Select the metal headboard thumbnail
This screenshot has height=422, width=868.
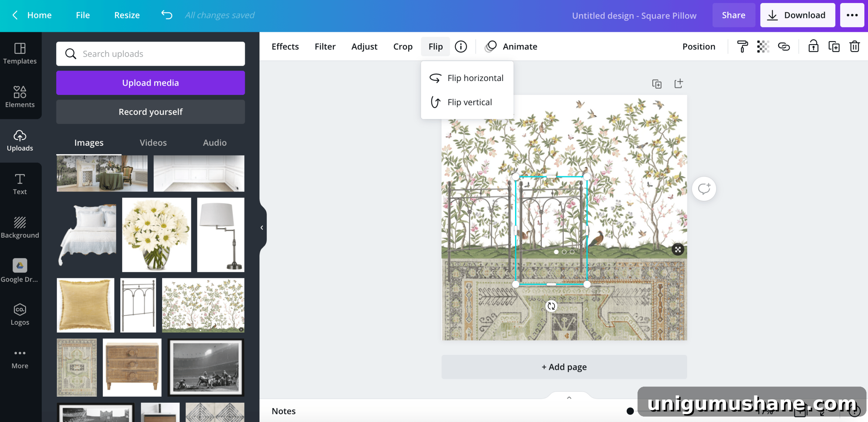pyautogui.click(x=138, y=305)
